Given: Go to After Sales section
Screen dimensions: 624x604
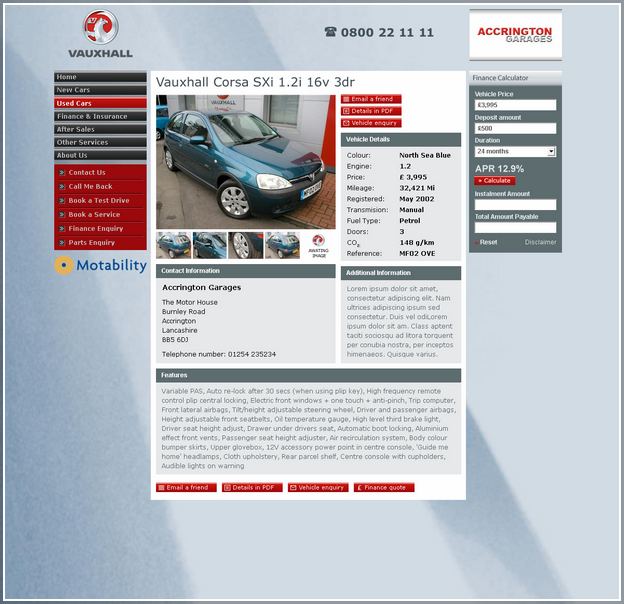Looking at the screenshot, I should [100, 129].
